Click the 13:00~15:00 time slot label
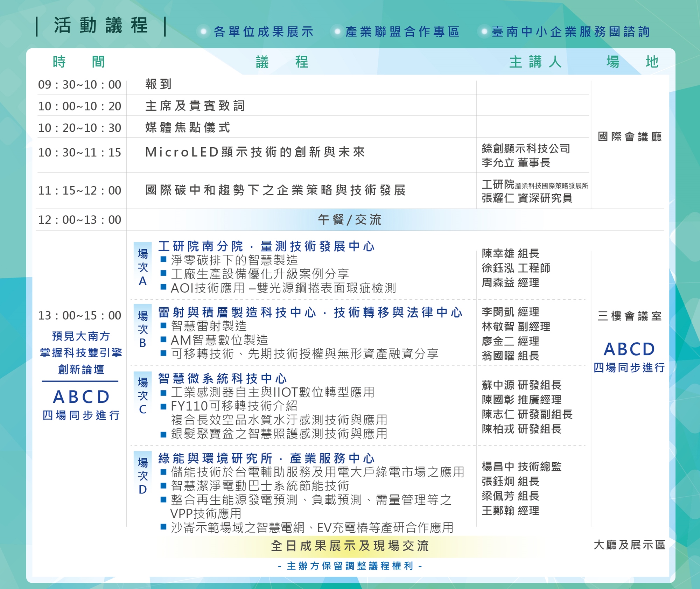700x589 pixels. pyautogui.click(x=79, y=315)
